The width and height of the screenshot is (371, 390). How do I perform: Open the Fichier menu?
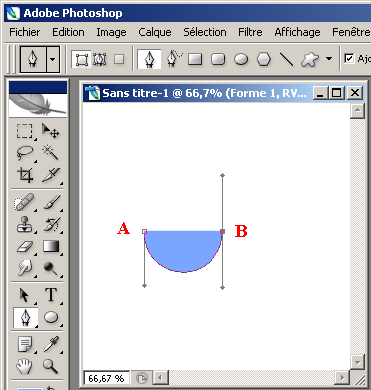pyautogui.click(x=25, y=32)
